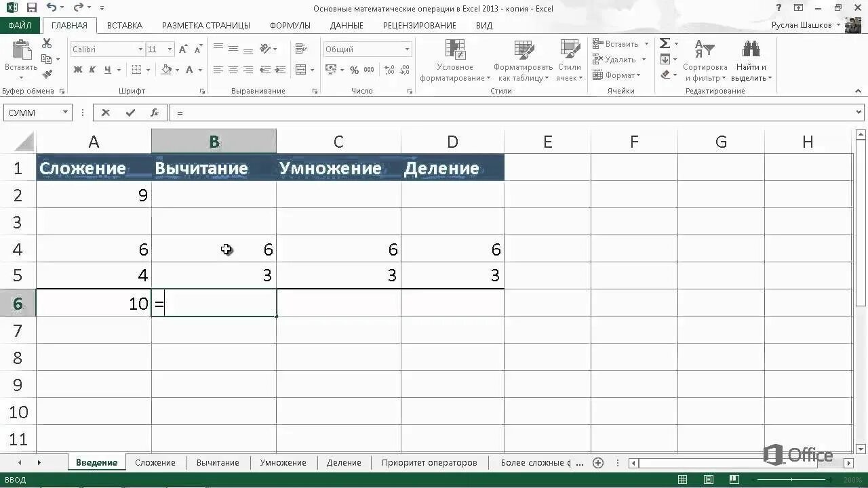868x488 pixels.
Task: Collapse the ribbon with arrow
Action: pyautogui.click(x=859, y=91)
